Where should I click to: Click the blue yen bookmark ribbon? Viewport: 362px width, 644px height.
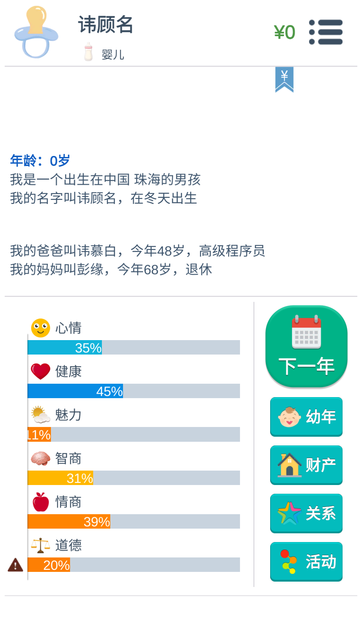point(284,79)
